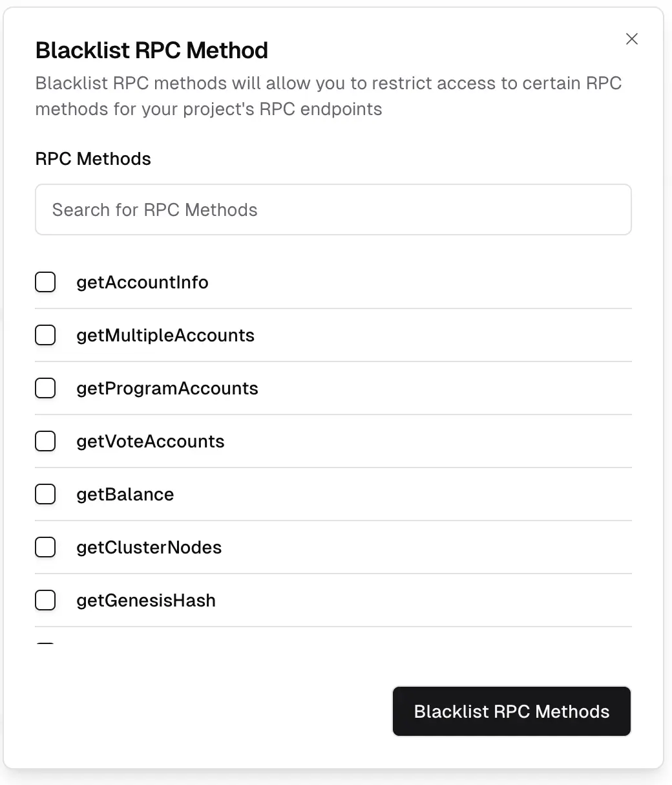Select the getMultipleAccounts method label text
The width and height of the screenshot is (672, 785).
pyautogui.click(x=165, y=335)
